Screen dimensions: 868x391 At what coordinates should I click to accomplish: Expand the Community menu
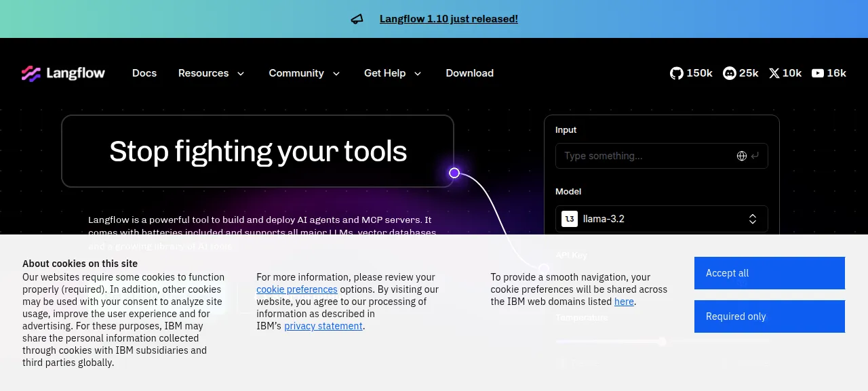coord(304,73)
